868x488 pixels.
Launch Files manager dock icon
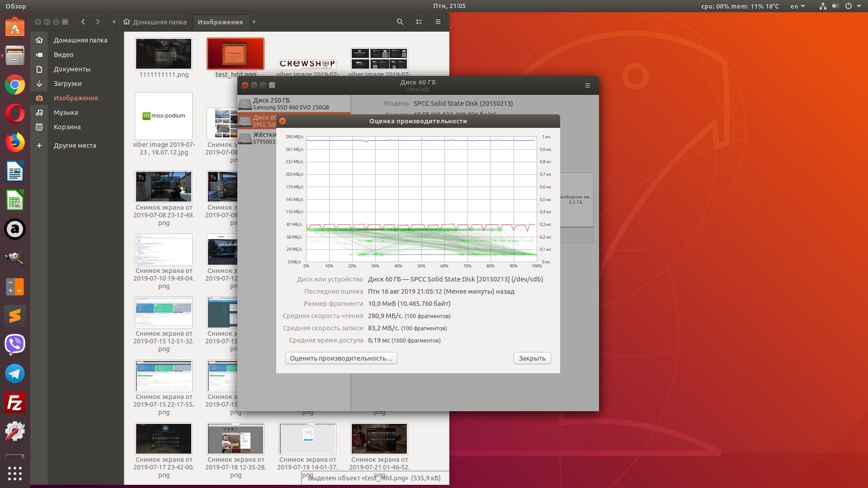pos(15,56)
